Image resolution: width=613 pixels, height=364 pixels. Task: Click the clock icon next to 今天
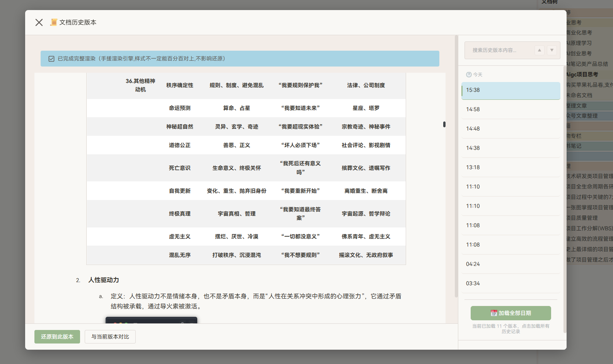pyautogui.click(x=469, y=75)
